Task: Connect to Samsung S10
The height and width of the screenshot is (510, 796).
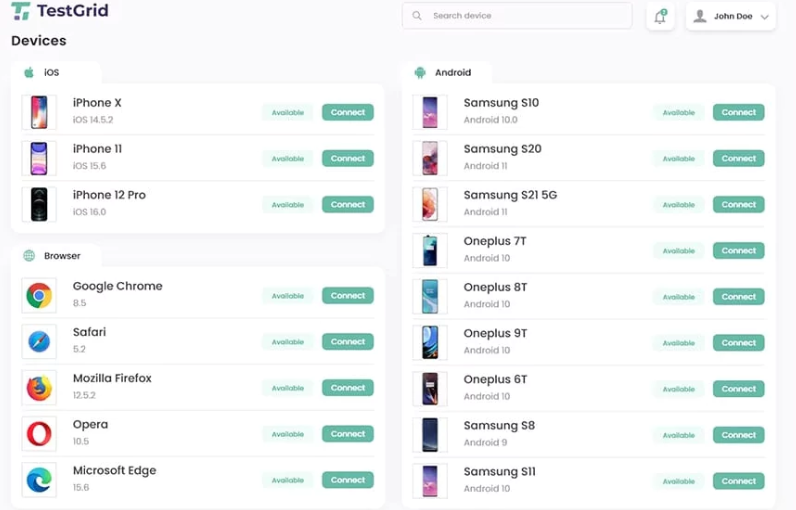Action: pos(739,112)
